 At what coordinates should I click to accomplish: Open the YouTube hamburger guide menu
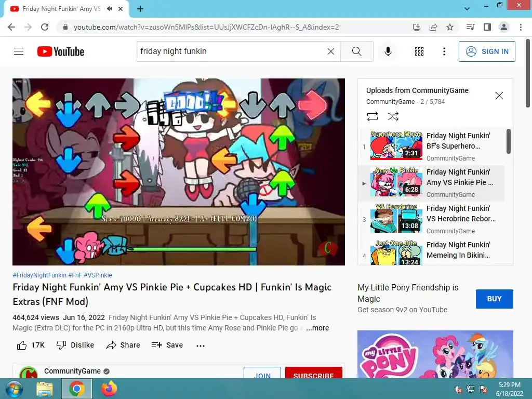(19, 51)
